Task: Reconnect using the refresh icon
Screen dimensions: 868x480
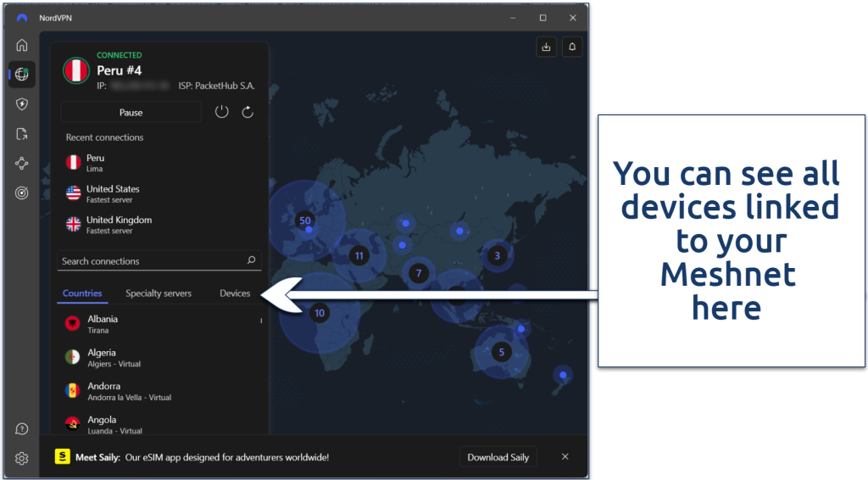Action: tap(248, 113)
